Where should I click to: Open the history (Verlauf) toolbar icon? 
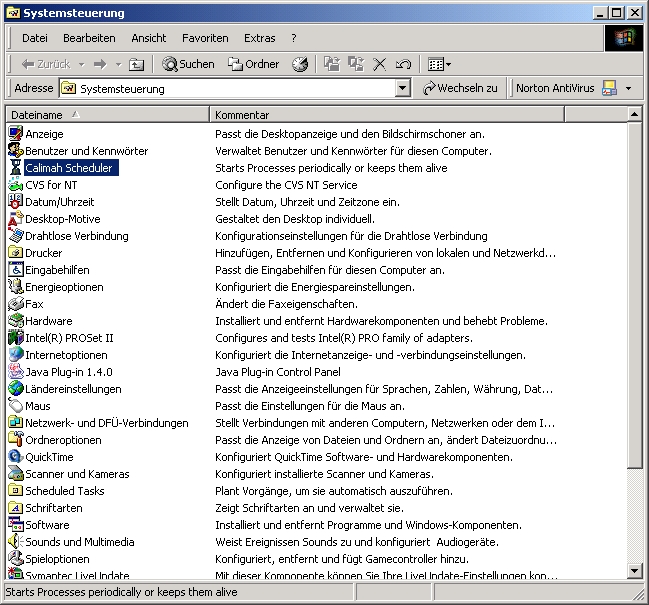point(300,64)
